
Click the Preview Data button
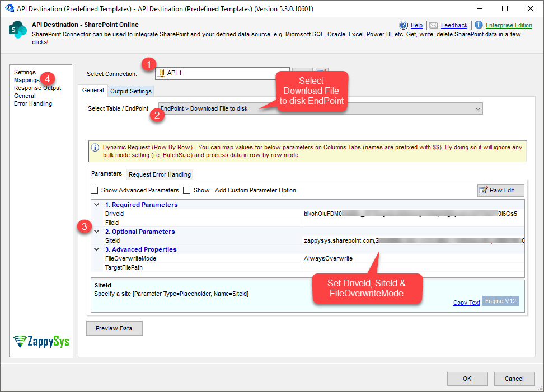pos(114,328)
